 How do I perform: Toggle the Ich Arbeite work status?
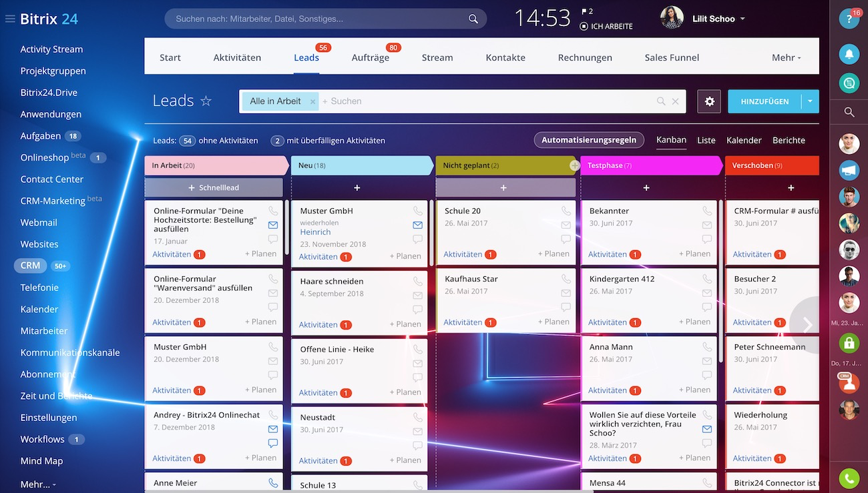tap(606, 26)
